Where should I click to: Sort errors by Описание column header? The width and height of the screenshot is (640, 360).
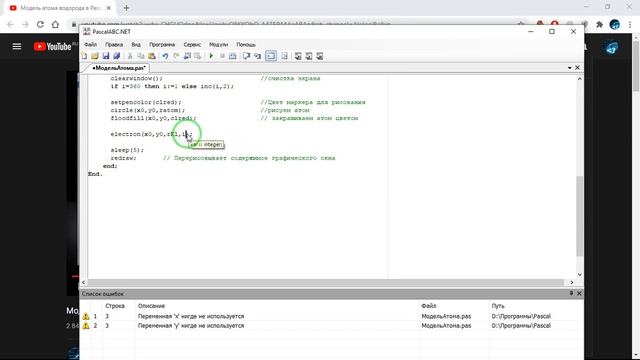click(151, 306)
